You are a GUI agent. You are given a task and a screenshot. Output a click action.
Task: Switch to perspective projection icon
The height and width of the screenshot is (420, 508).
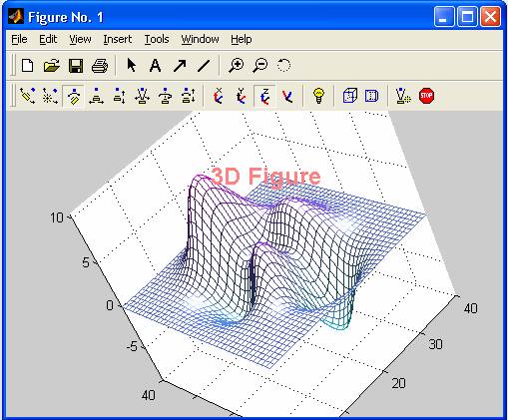(x=371, y=96)
